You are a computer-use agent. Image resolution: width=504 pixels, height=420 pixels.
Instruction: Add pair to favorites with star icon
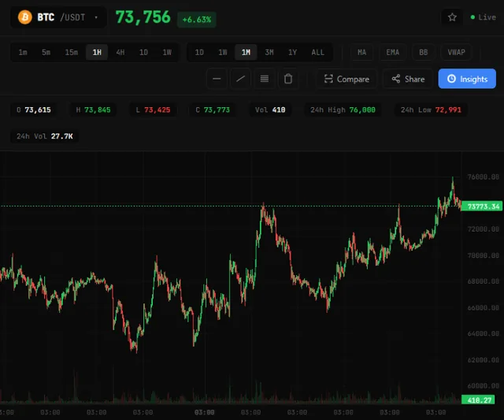tap(452, 17)
